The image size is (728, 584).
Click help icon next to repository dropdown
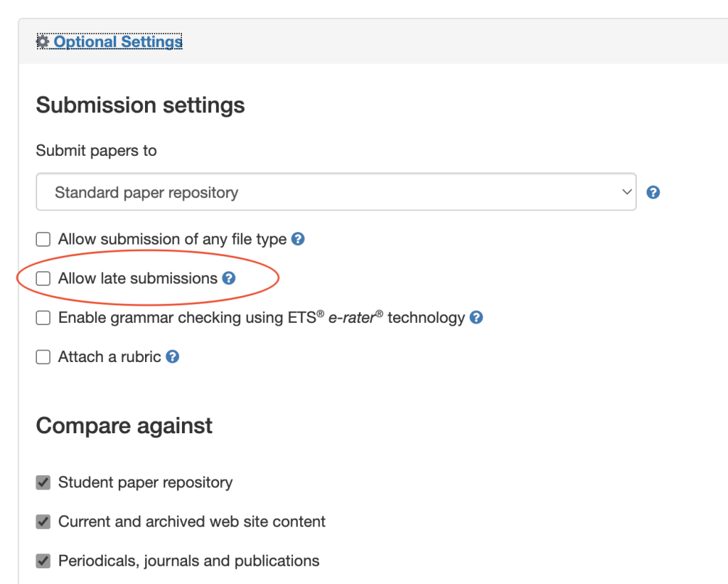pyautogui.click(x=653, y=192)
